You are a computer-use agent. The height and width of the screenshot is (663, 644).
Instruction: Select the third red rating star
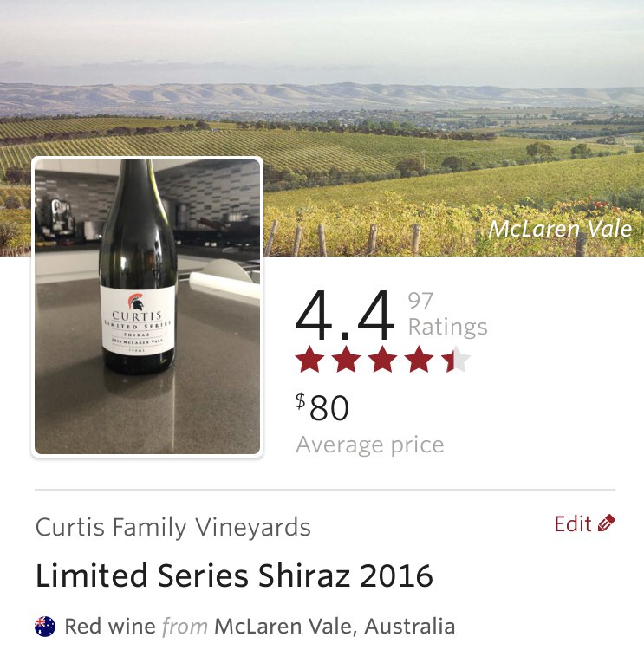click(x=383, y=360)
